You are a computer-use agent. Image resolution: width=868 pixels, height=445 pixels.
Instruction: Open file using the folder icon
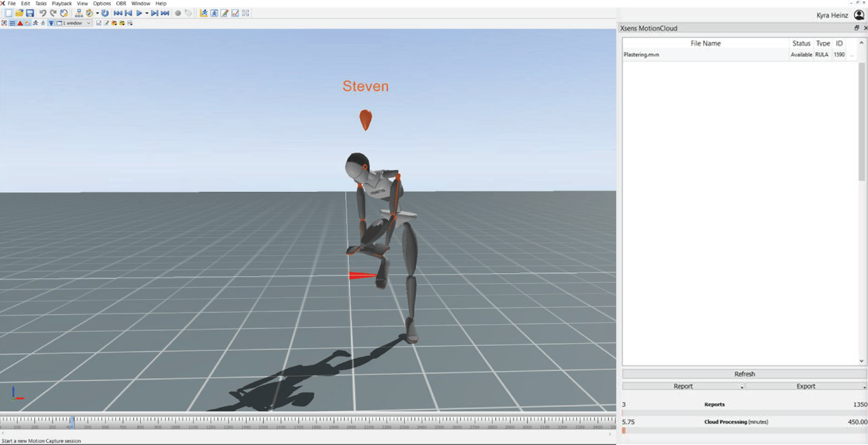tap(19, 13)
